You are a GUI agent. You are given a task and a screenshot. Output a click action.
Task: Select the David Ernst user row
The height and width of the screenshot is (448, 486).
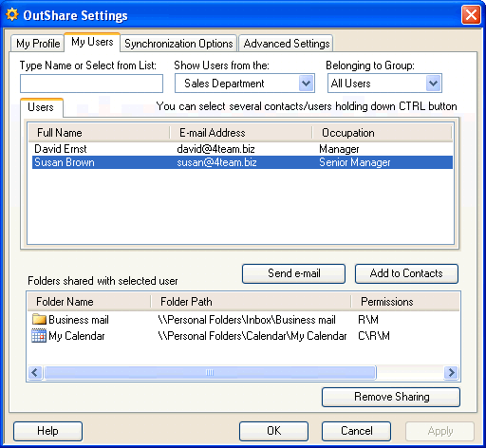coord(242,149)
